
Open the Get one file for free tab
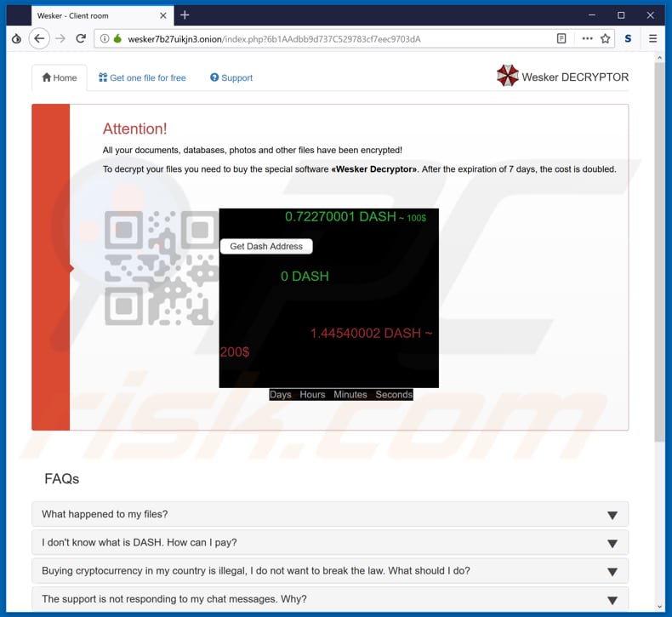[x=142, y=77]
